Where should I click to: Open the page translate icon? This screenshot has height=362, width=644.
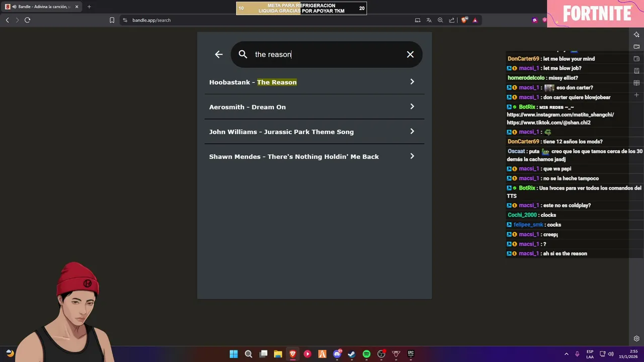click(x=429, y=20)
